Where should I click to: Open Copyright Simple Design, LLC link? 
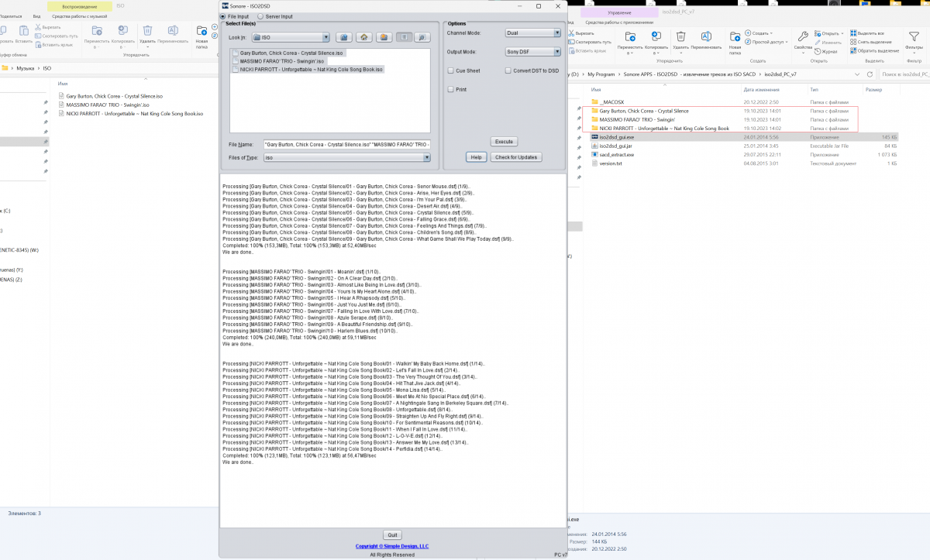click(x=392, y=546)
